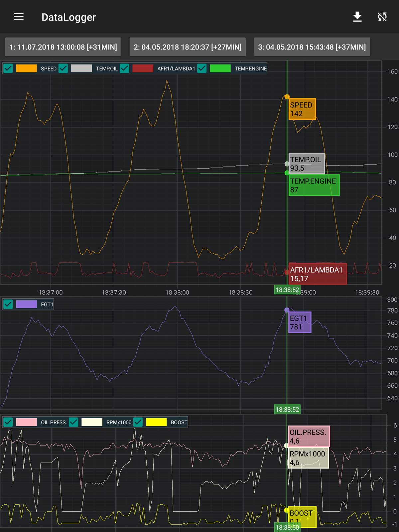This screenshot has height=532, width=399.
Task: Click the 160 value on top chart axis
Action: [392, 71]
